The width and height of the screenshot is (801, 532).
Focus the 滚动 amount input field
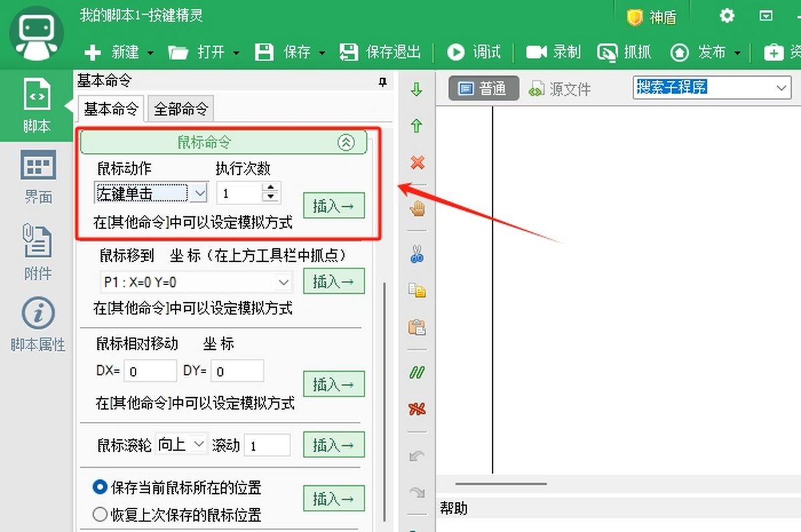268,445
